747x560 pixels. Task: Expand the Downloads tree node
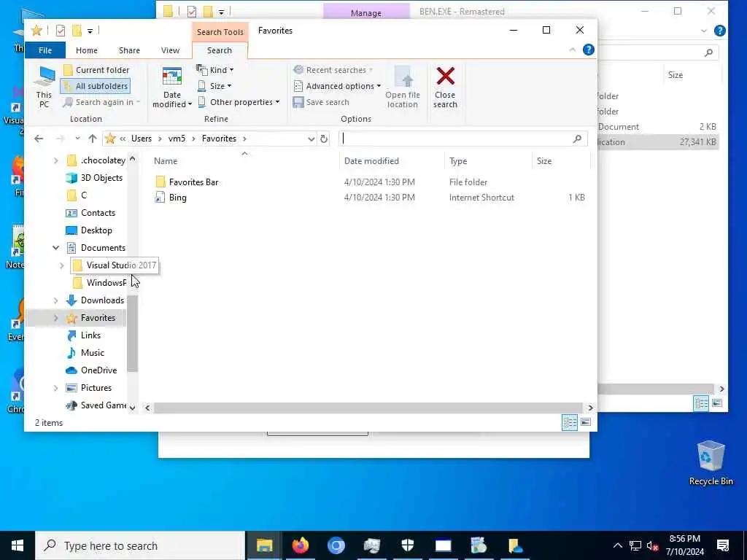55,300
